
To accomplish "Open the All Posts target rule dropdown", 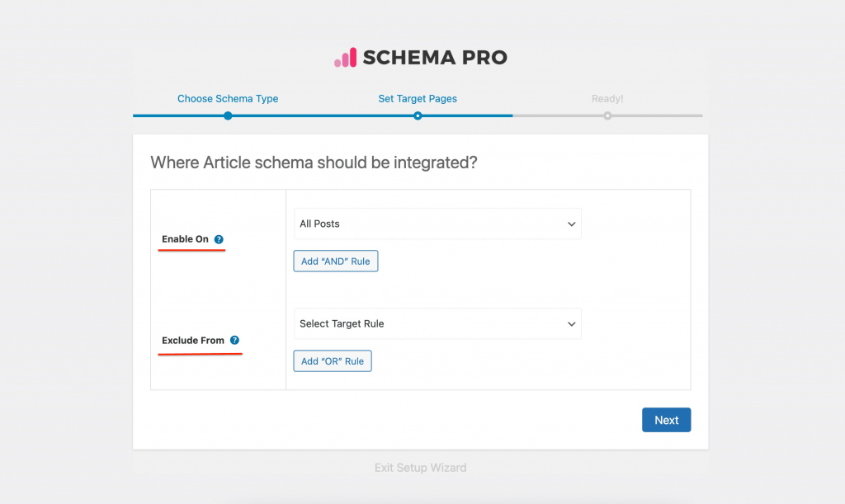I will [x=437, y=224].
